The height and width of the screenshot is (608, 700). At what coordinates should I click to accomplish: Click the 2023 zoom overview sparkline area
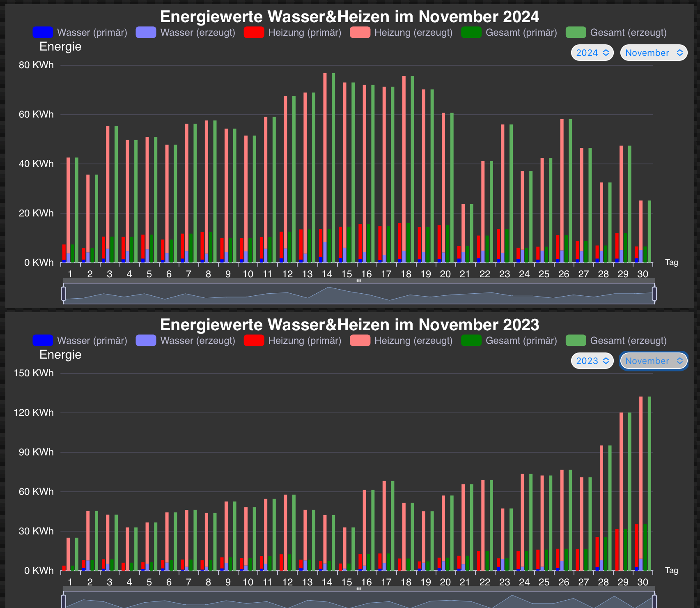click(359, 600)
